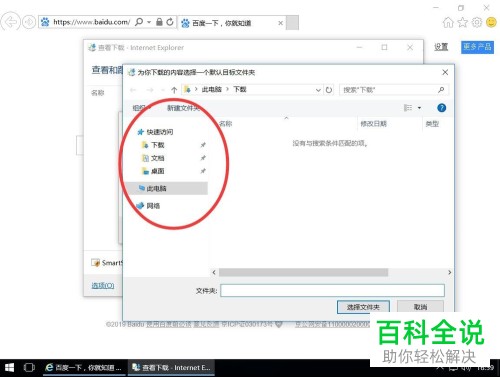Image resolution: width=500 pixels, height=377 pixels.
Task: Click the left arrow of horizontal scrollbar
Action: [x=214, y=272]
